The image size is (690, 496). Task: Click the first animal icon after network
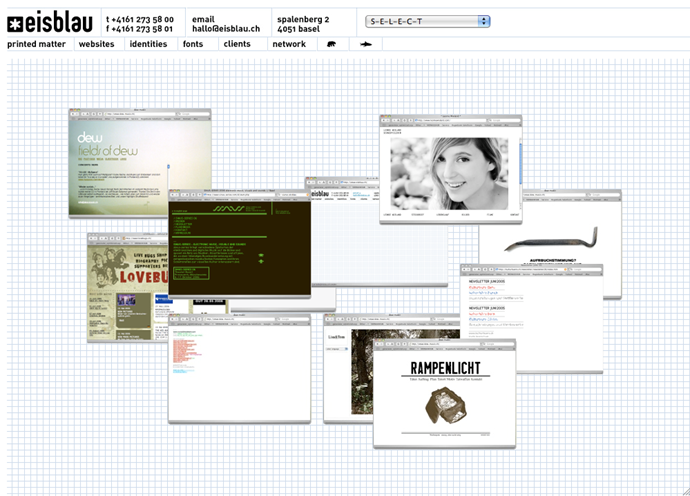(x=331, y=44)
